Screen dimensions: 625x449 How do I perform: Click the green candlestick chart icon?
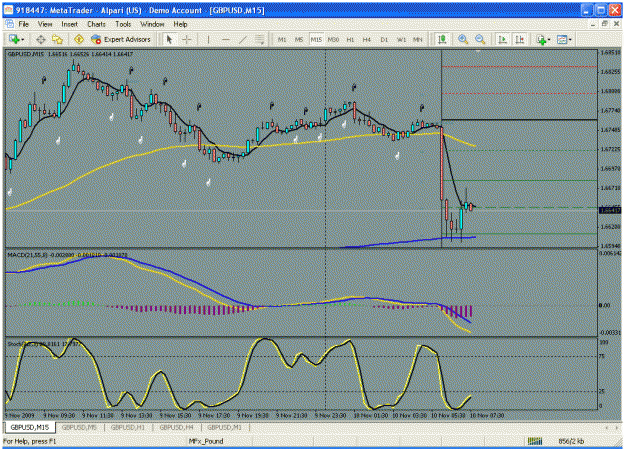coord(442,39)
